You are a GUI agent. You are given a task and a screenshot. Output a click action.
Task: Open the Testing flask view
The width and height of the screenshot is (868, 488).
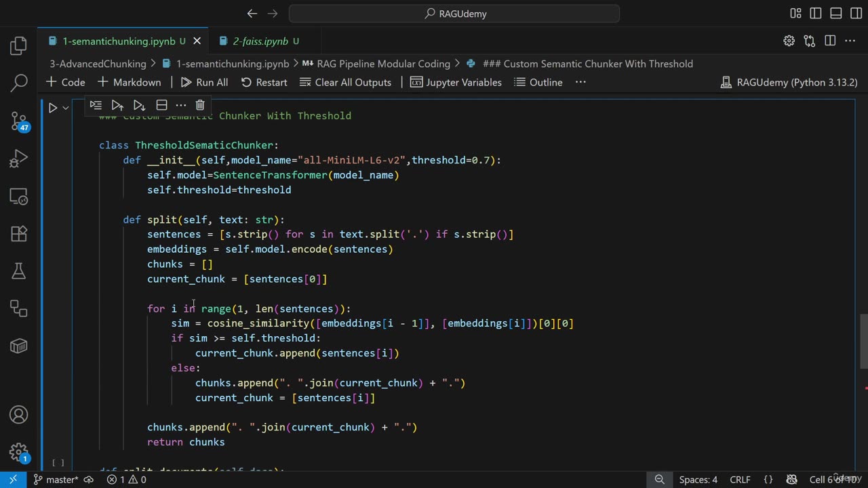[x=18, y=271]
